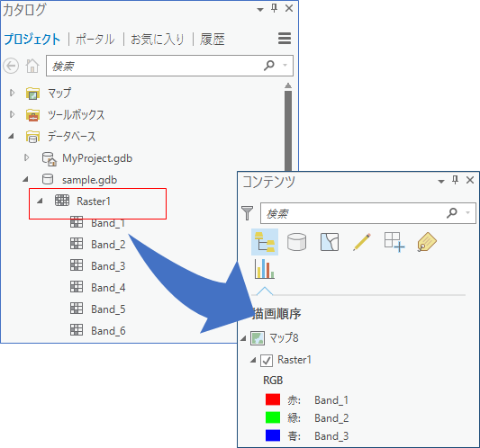Image resolution: width=480 pixels, height=448 pixels.
Task: Open the Catalog pane hamburger menu
Action: [285, 39]
